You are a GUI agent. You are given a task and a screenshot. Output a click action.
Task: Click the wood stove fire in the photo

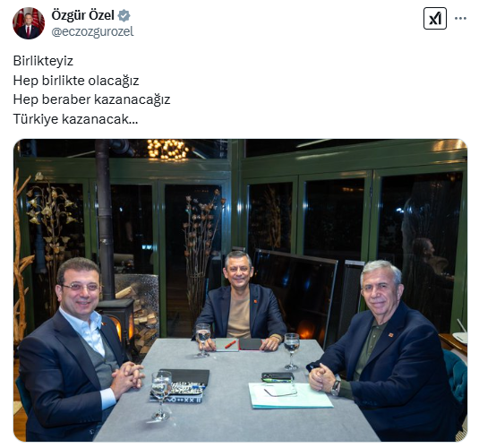[117, 329]
